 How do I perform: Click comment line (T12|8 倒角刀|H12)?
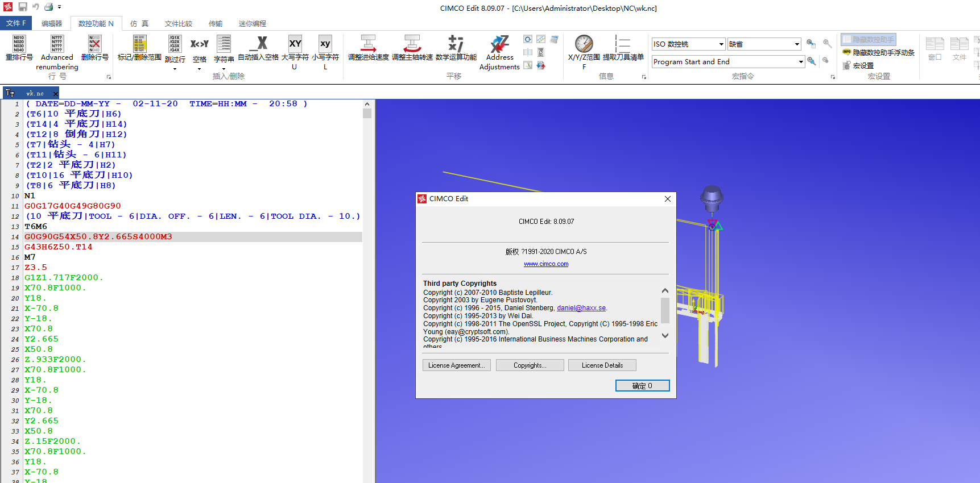coord(76,135)
